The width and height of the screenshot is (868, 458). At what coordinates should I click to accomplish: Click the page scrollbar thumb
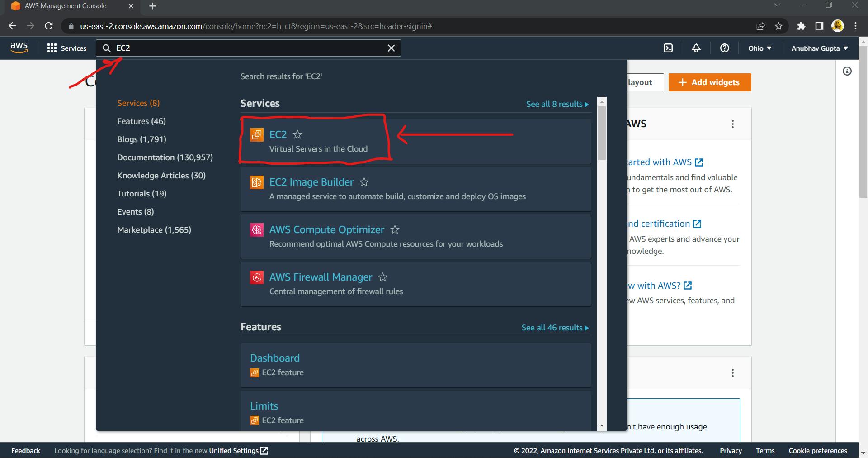pyautogui.click(x=863, y=121)
